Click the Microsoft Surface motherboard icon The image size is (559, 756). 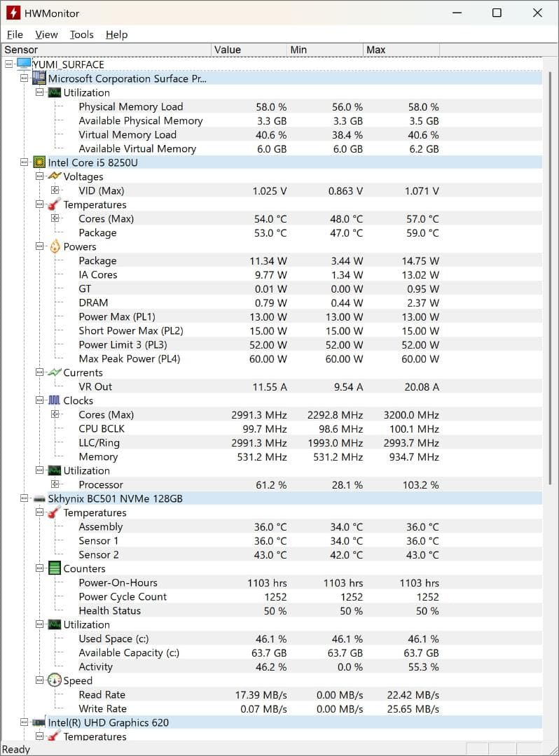[39, 78]
